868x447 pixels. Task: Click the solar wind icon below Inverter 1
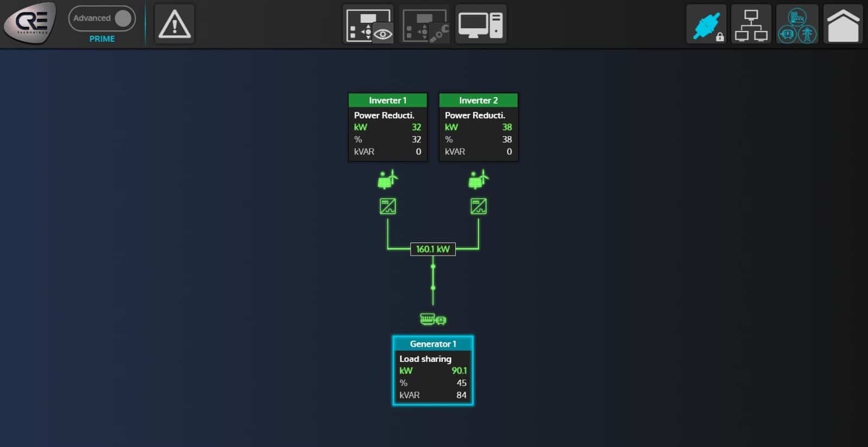tap(387, 179)
